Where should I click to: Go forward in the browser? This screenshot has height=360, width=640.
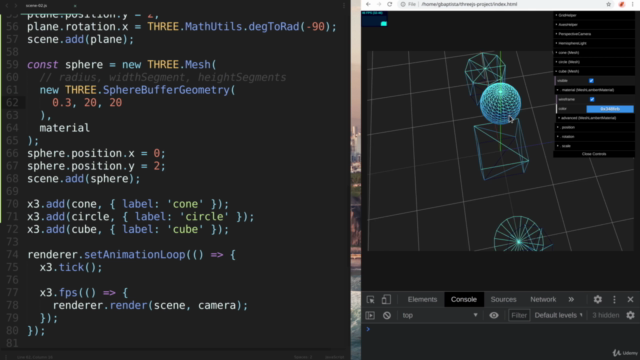tap(379, 4)
